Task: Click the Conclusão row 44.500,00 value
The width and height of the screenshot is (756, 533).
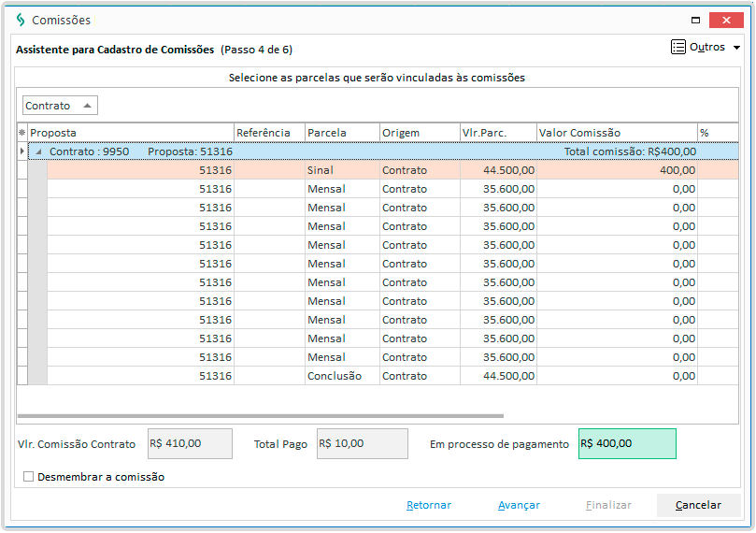Action: pos(498,376)
